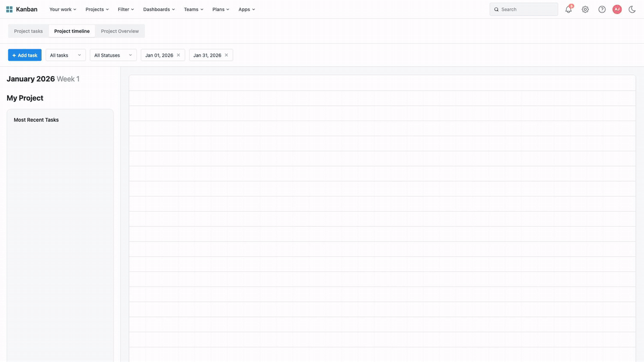Open the Jan 31, 2026 date picker
644x362 pixels.
[x=207, y=55]
